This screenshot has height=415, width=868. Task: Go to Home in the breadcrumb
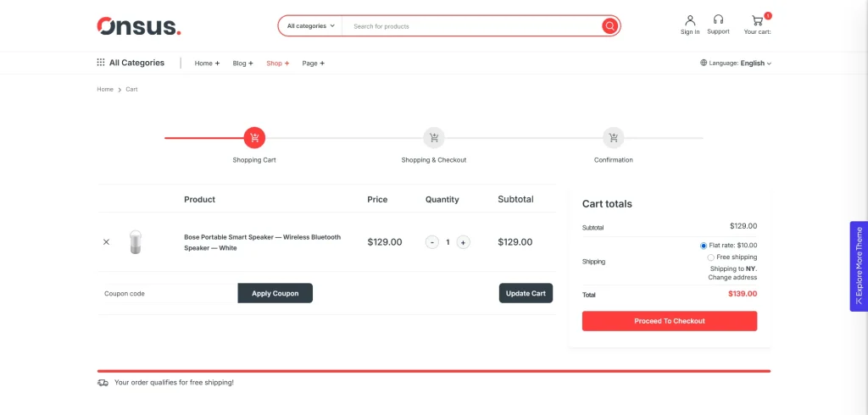coord(105,89)
